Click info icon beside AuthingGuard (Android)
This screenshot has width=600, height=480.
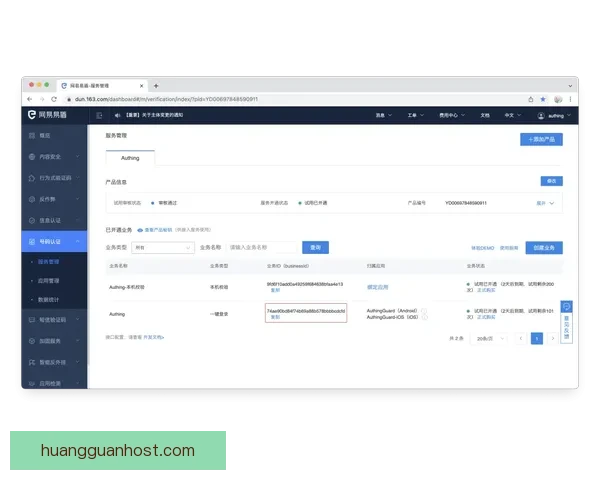424,311
